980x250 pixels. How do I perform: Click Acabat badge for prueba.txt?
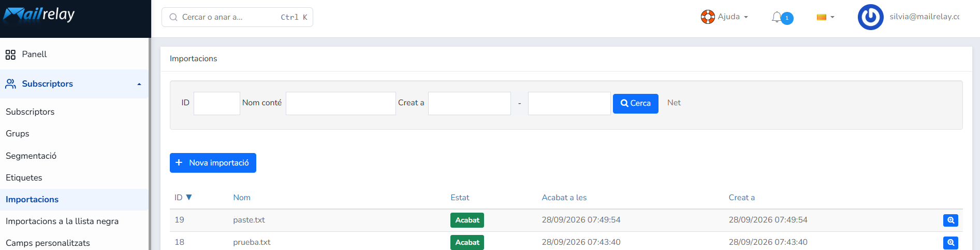point(467,243)
